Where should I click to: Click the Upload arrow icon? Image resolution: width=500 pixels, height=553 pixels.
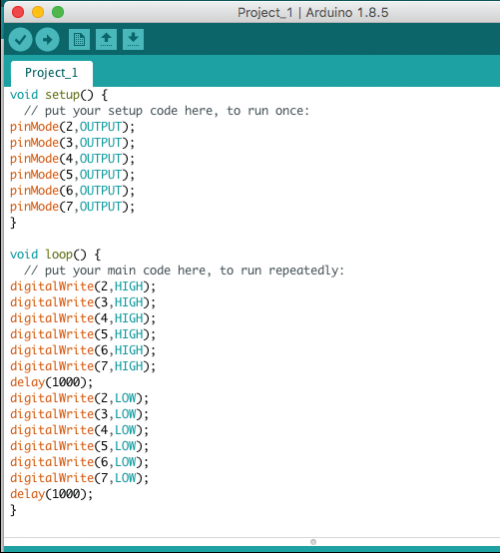pyautogui.click(x=47, y=40)
